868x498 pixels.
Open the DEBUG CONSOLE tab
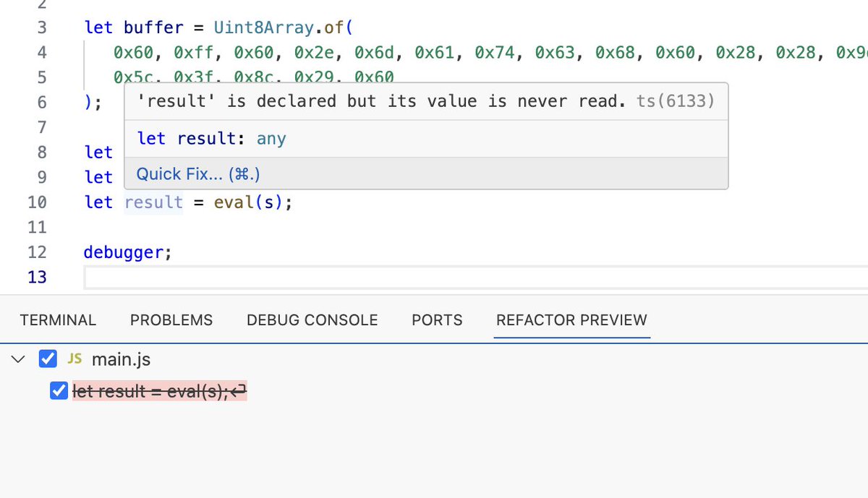312,320
